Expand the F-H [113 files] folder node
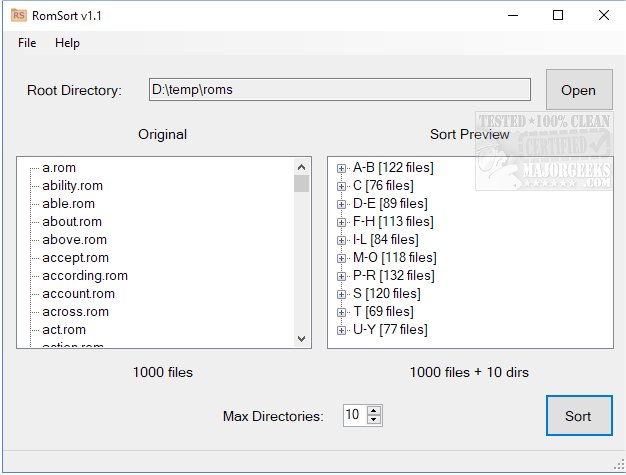The width and height of the screenshot is (626, 475). pyautogui.click(x=342, y=222)
